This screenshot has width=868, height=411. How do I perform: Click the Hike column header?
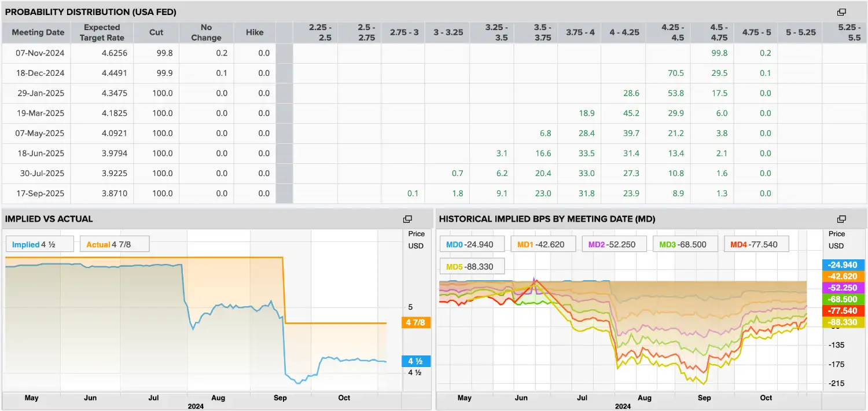255,32
